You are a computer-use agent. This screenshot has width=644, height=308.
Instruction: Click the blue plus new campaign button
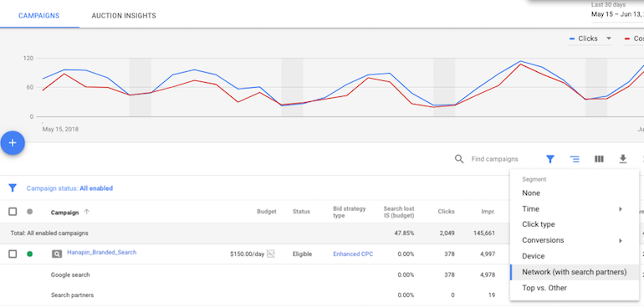click(13, 143)
